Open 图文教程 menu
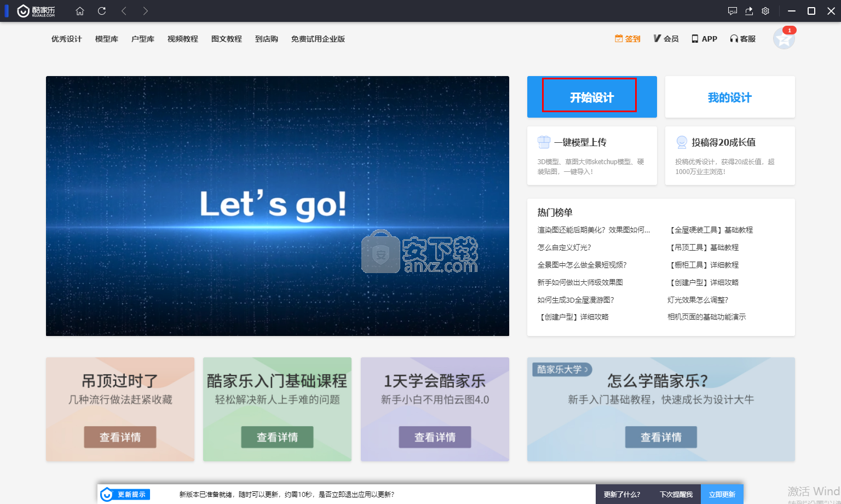The height and width of the screenshot is (504, 841). [227, 39]
